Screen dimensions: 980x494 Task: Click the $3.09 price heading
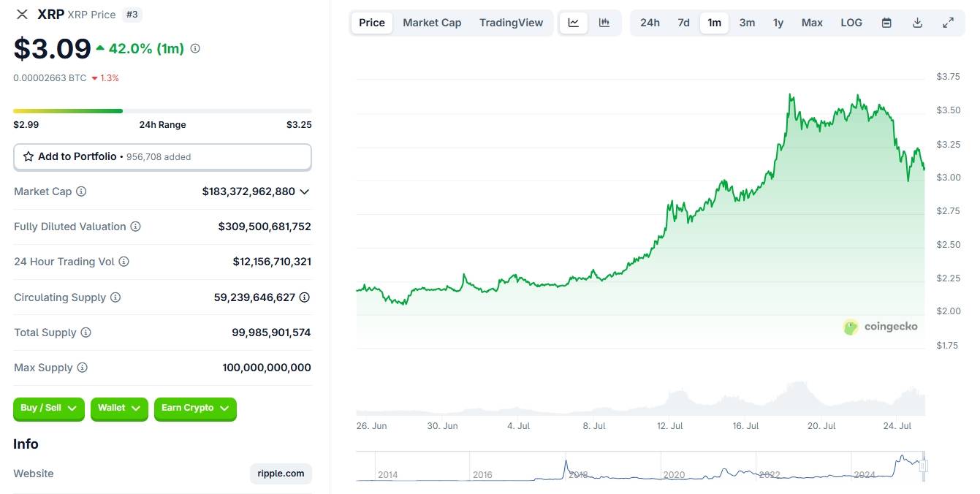tap(52, 48)
